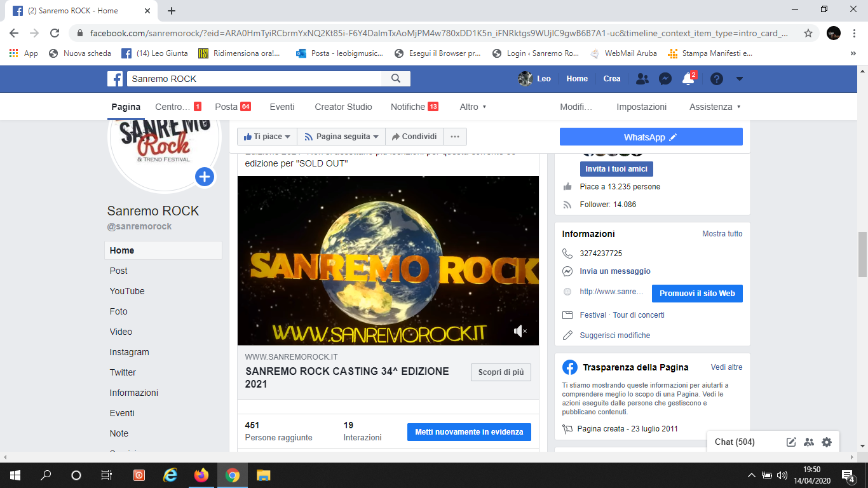Click Metti nuovamente in evidenza button
The width and height of the screenshot is (868, 488).
(469, 432)
